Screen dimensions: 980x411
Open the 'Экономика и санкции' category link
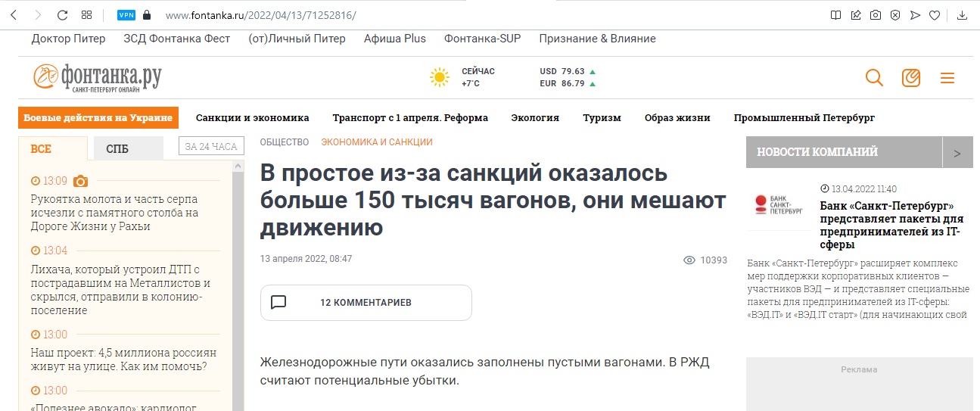click(x=376, y=142)
